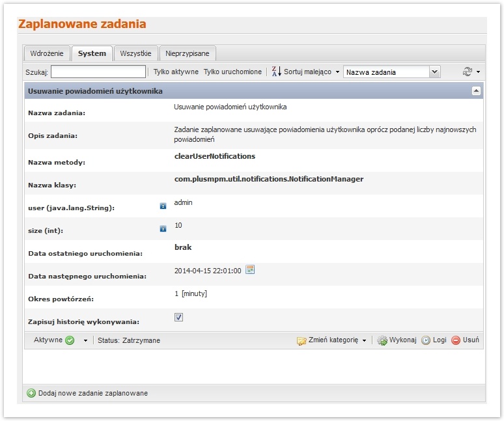This screenshot has height=421, width=504.
Task: Click info icon beside size parameter
Action: (x=163, y=229)
